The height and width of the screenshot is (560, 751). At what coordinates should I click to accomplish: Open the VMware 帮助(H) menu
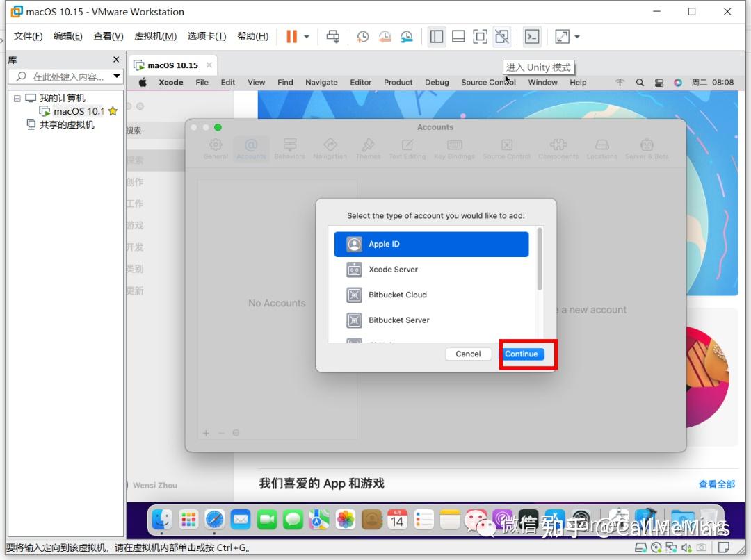click(252, 36)
